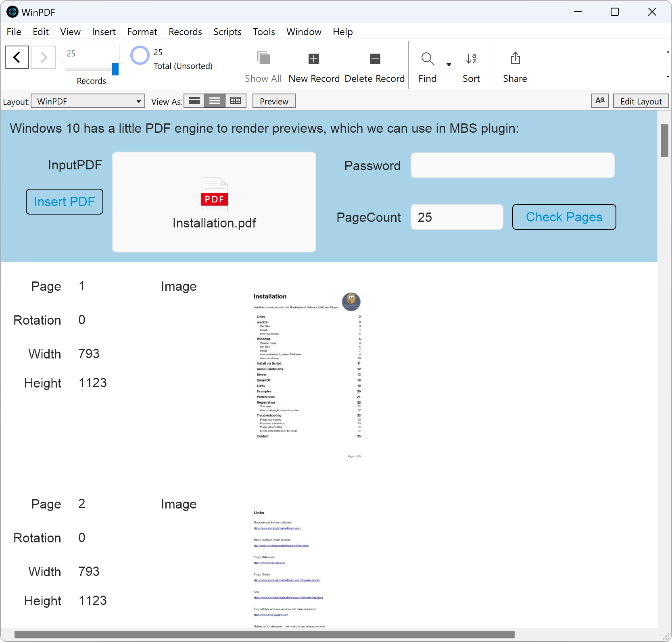Click the Page 2 Rotation value 0
672x642 pixels.
[82, 538]
